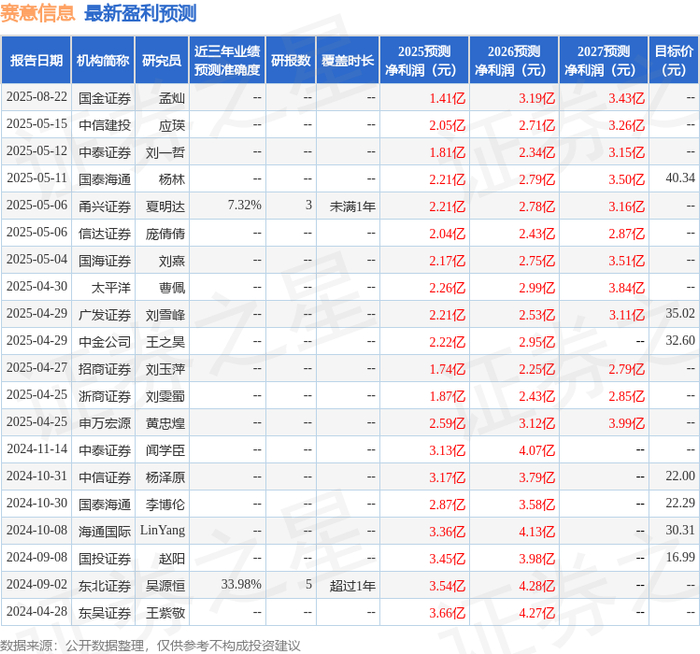Click analyst name 杨林

point(172,179)
